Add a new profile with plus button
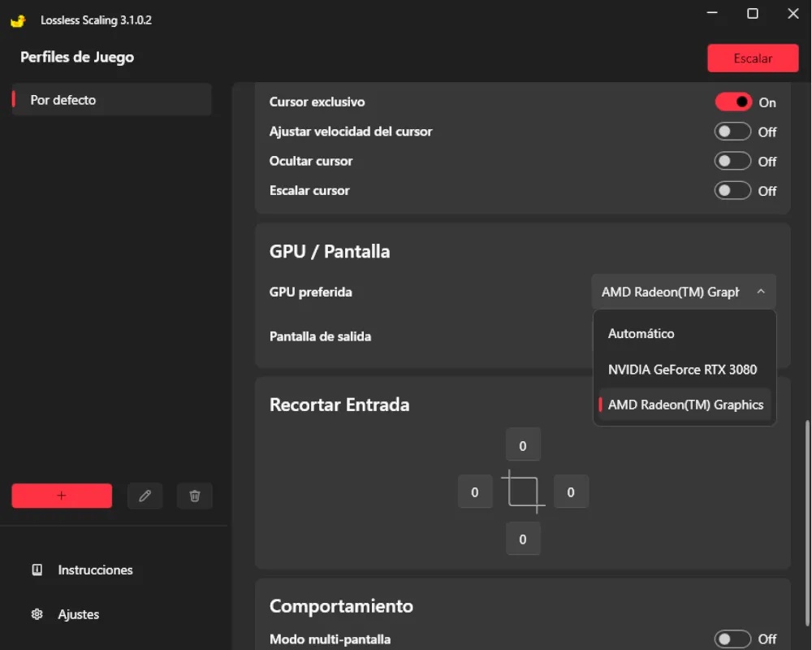 pyautogui.click(x=62, y=496)
